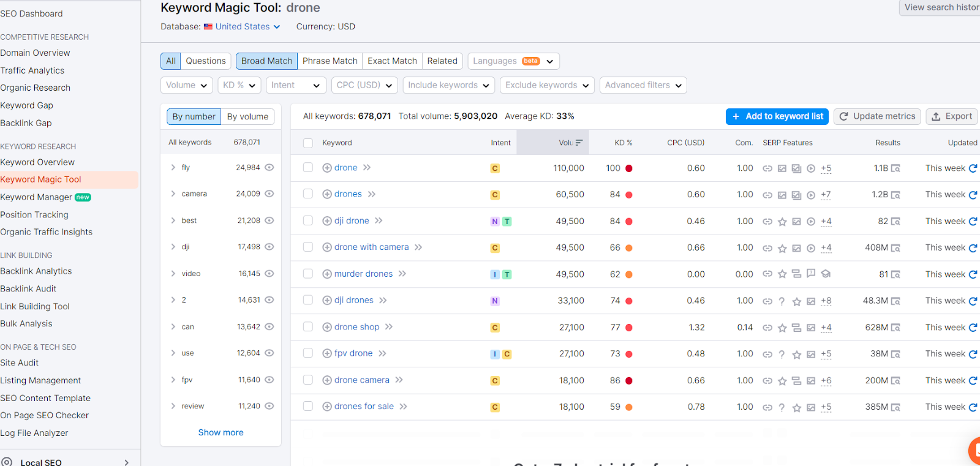
Task: Click the link SERP feature icon for murder drones
Action: [767, 274]
